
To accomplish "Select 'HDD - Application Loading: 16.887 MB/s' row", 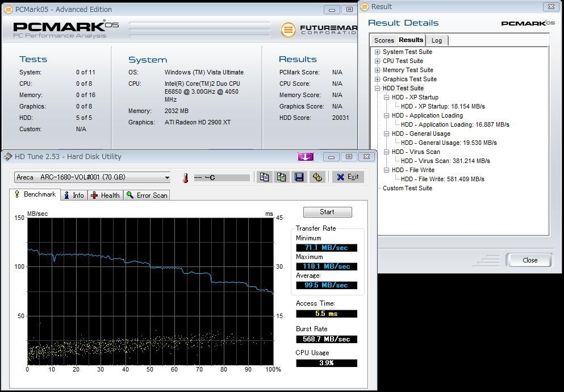I will pos(455,125).
